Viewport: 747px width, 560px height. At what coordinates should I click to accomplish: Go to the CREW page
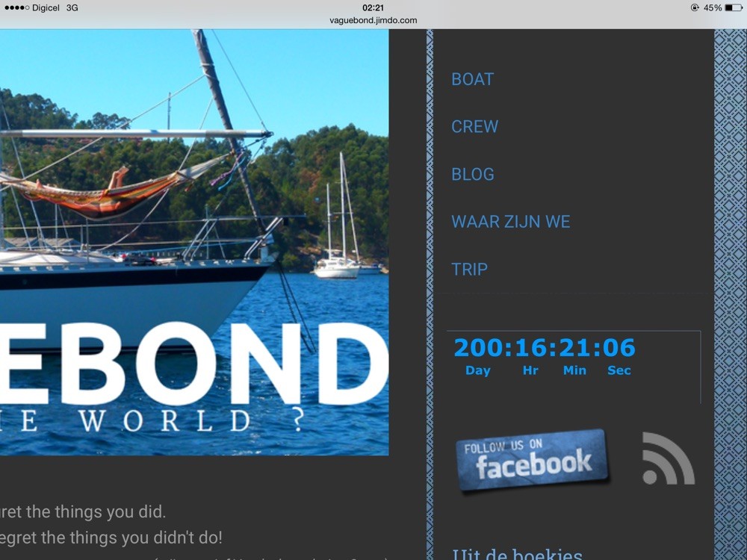pyautogui.click(x=474, y=127)
